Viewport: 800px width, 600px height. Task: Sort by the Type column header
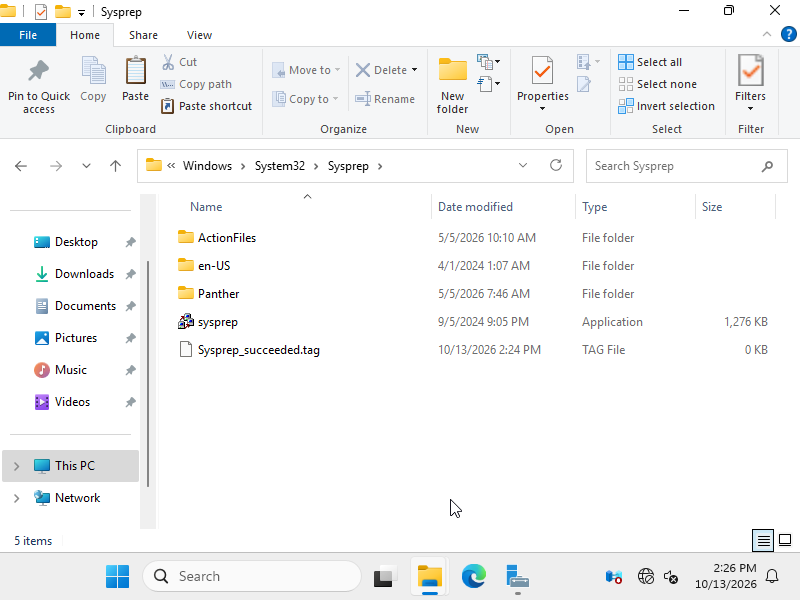[x=594, y=207]
